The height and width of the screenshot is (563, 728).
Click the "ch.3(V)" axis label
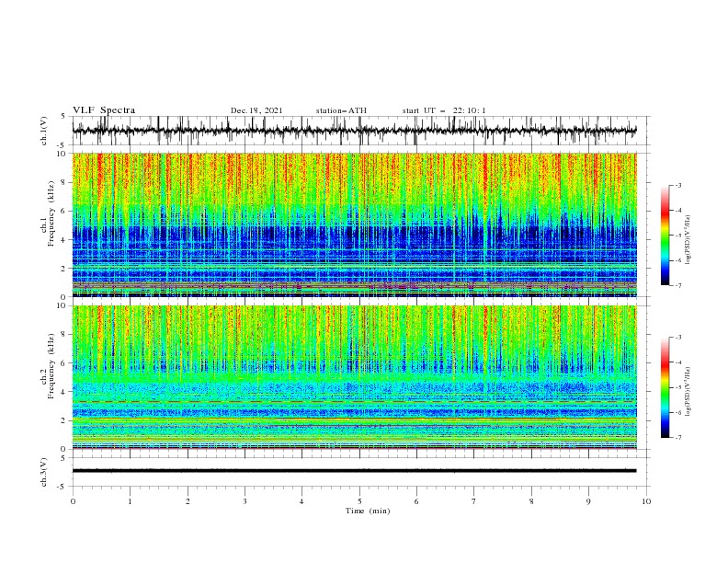[44, 472]
